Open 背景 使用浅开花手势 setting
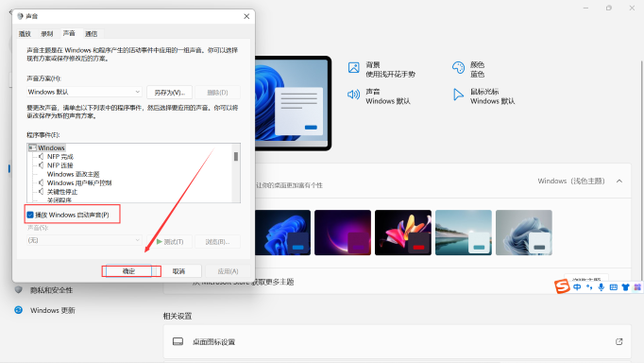This screenshot has height=363, width=644. pyautogui.click(x=381, y=69)
